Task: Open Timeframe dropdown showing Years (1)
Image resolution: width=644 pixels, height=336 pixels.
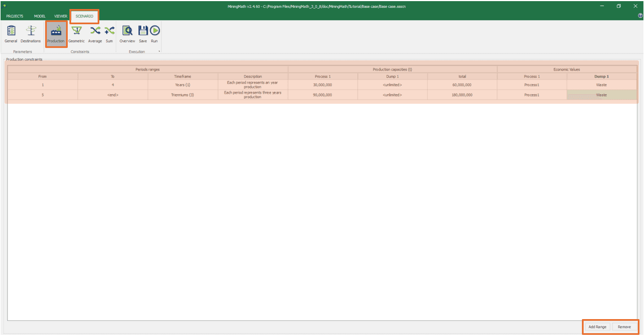Action: coord(183,85)
